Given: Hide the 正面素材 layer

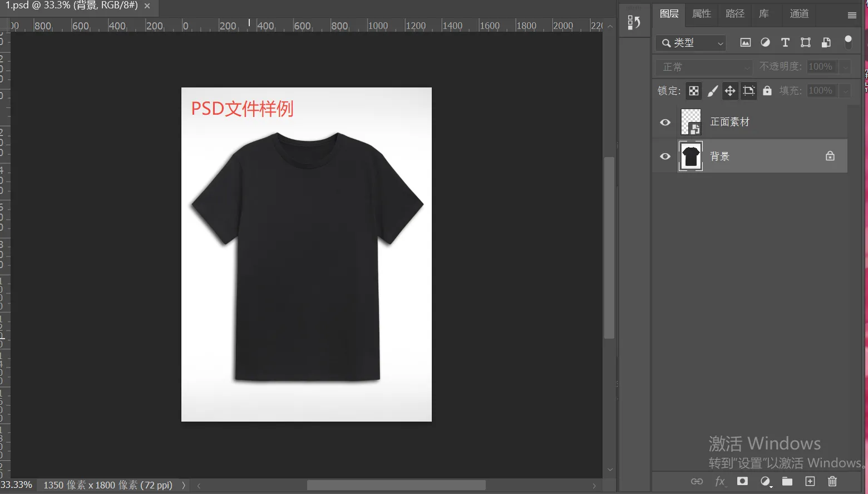Looking at the screenshot, I should pyautogui.click(x=665, y=123).
